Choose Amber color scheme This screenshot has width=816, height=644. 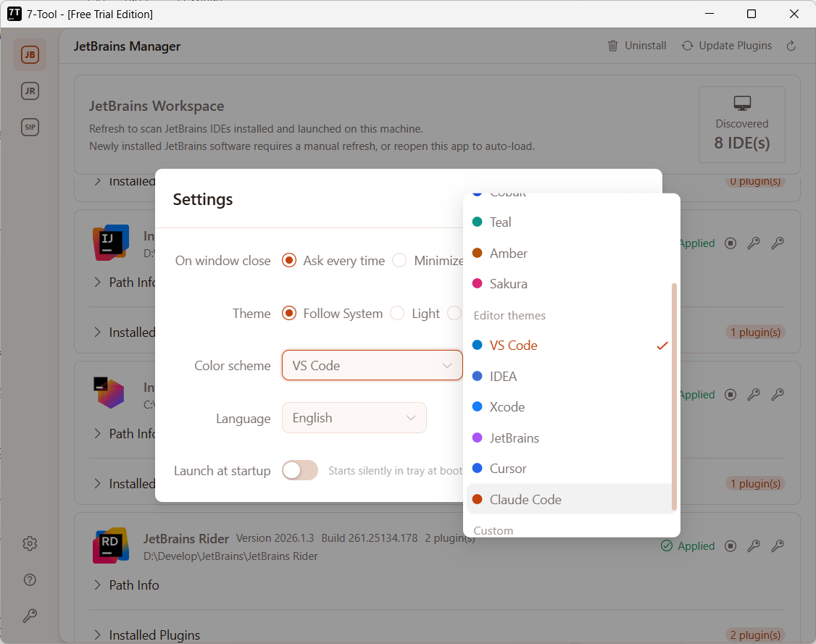(571, 254)
